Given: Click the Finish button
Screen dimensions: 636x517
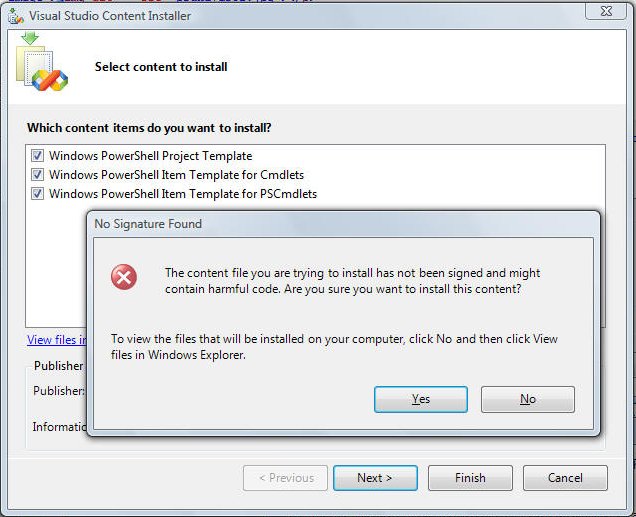Looking at the screenshot, I should pos(470,478).
